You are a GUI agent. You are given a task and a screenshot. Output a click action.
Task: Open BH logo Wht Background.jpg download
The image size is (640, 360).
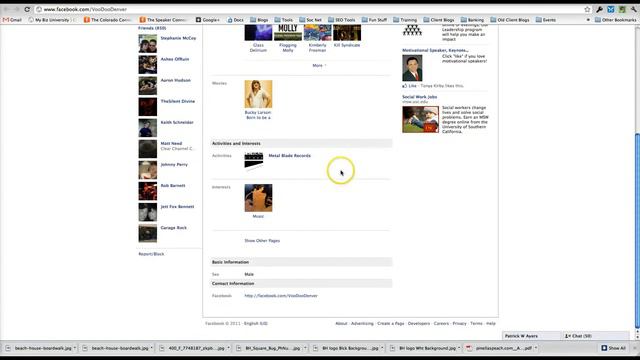pyautogui.click(x=425, y=348)
